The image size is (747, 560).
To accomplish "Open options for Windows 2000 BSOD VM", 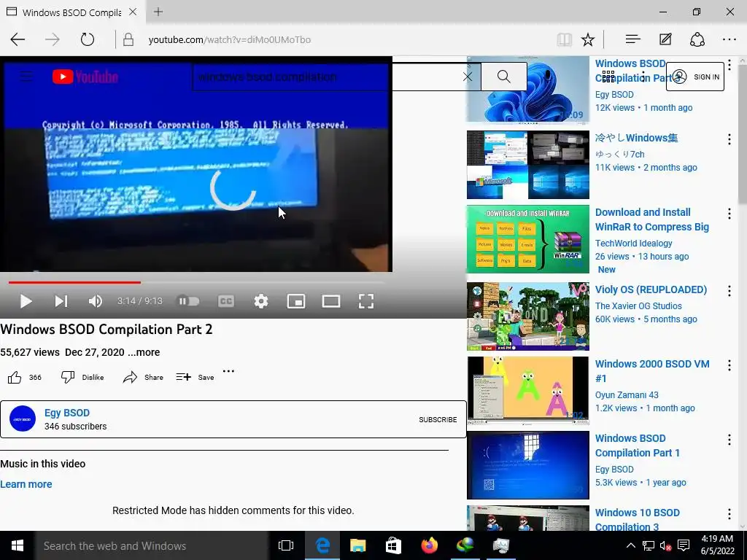I will pyautogui.click(x=729, y=365).
